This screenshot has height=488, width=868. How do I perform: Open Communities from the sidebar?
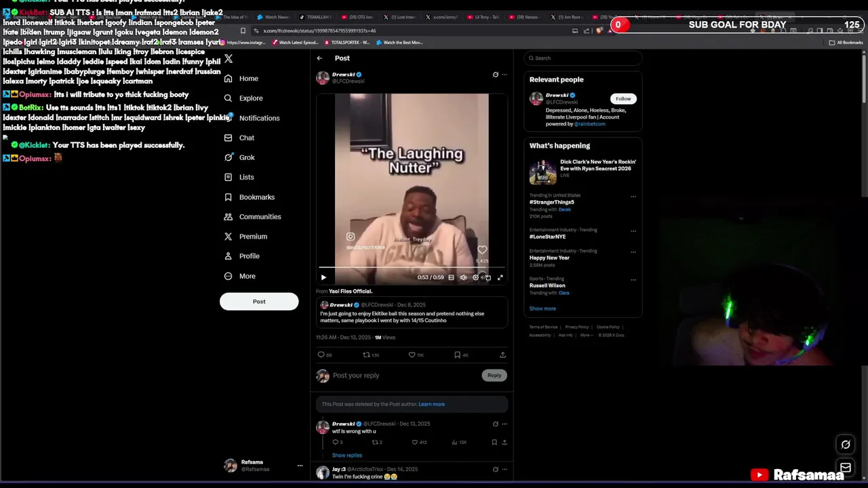(x=252, y=217)
